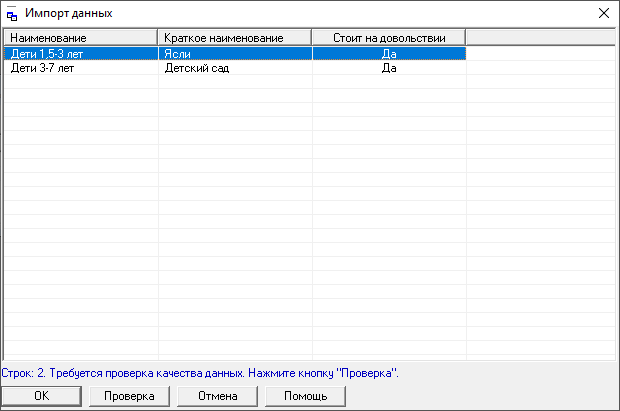
Task: Open help via Помощь button
Action: click(x=305, y=396)
